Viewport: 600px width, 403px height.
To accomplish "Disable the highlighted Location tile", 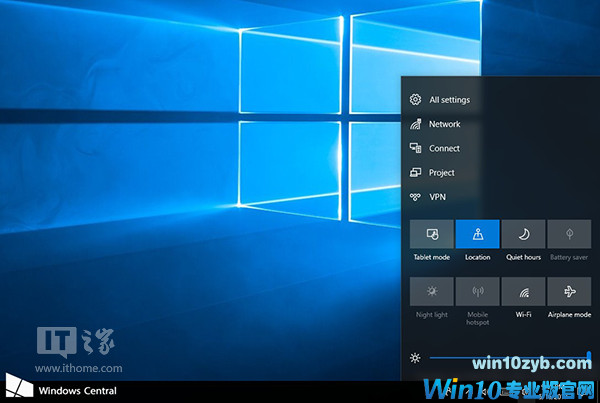I will 477,240.
